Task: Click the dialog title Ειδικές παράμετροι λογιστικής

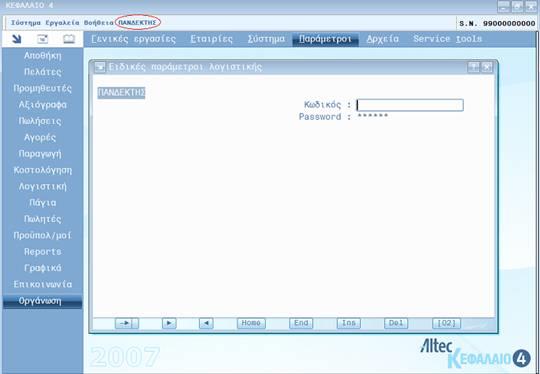Action: 185,67
